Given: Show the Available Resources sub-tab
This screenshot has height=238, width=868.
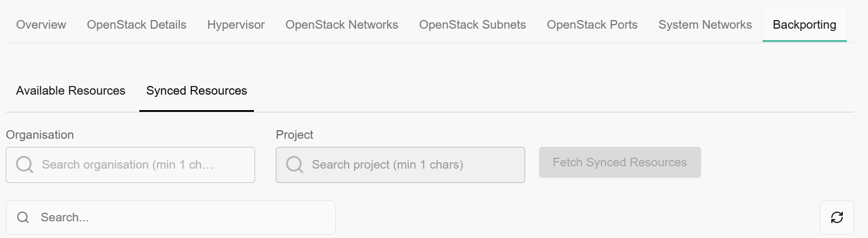Looking at the screenshot, I should tap(71, 91).
